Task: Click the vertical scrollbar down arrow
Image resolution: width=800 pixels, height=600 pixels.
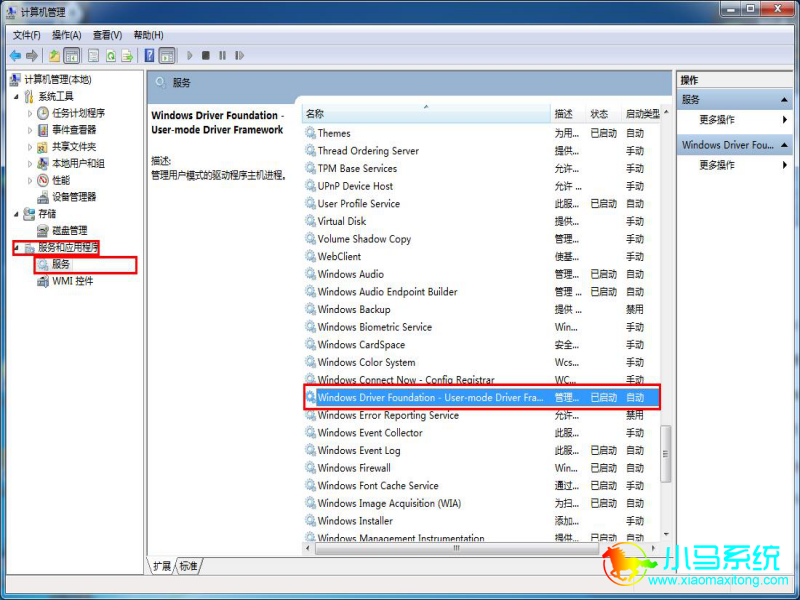Action: click(x=666, y=534)
